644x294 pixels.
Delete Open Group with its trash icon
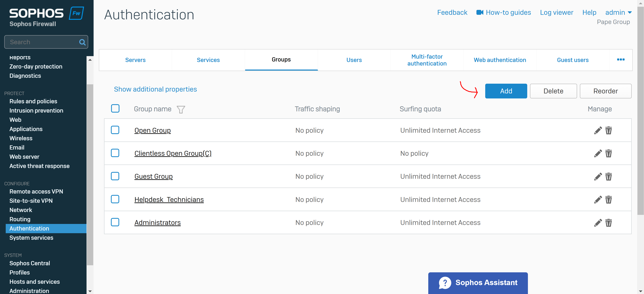(609, 130)
